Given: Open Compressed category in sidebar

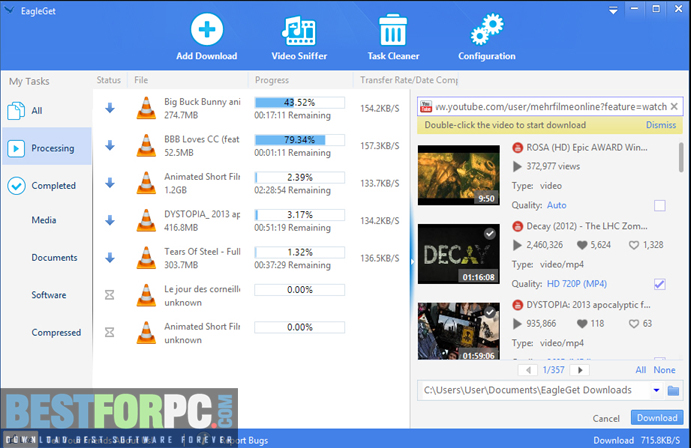Looking at the screenshot, I should (x=56, y=332).
